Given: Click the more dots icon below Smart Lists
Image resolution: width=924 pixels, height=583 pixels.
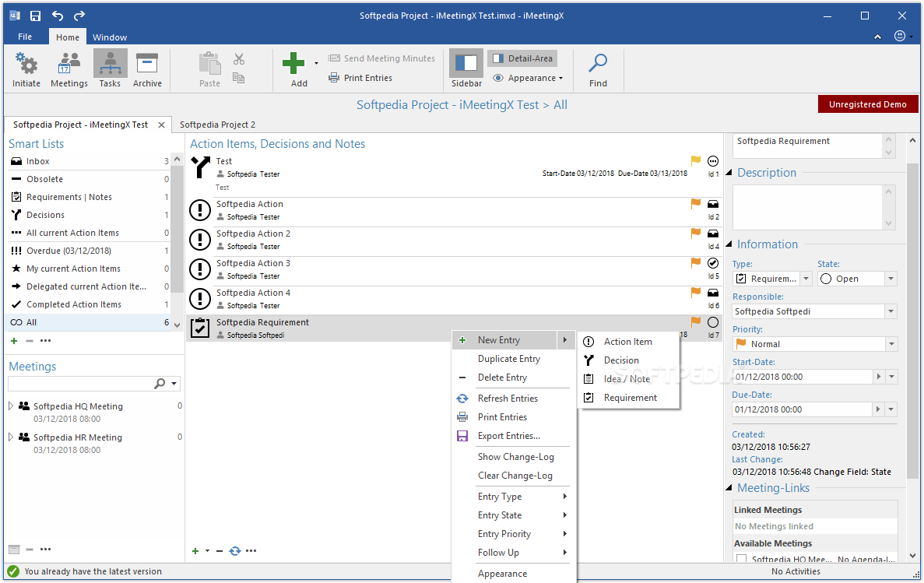Looking at the screenshot, I should point(45,341).
